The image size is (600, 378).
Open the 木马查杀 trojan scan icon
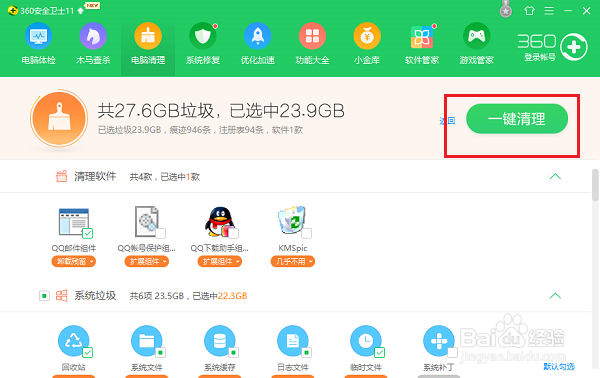(93, 36)
